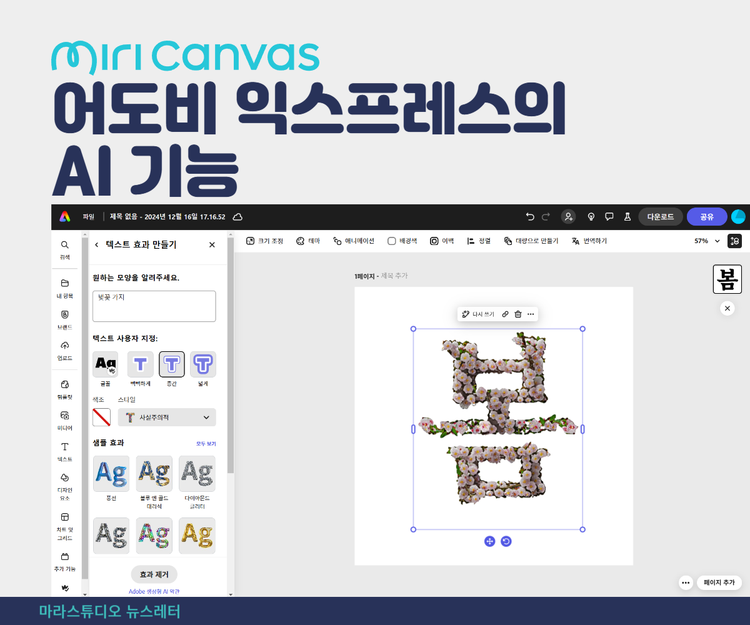This screenshot has width=750, height=625.
Task: Apply the gold foil Ag sample effect
Action: [x=197, y=535]
